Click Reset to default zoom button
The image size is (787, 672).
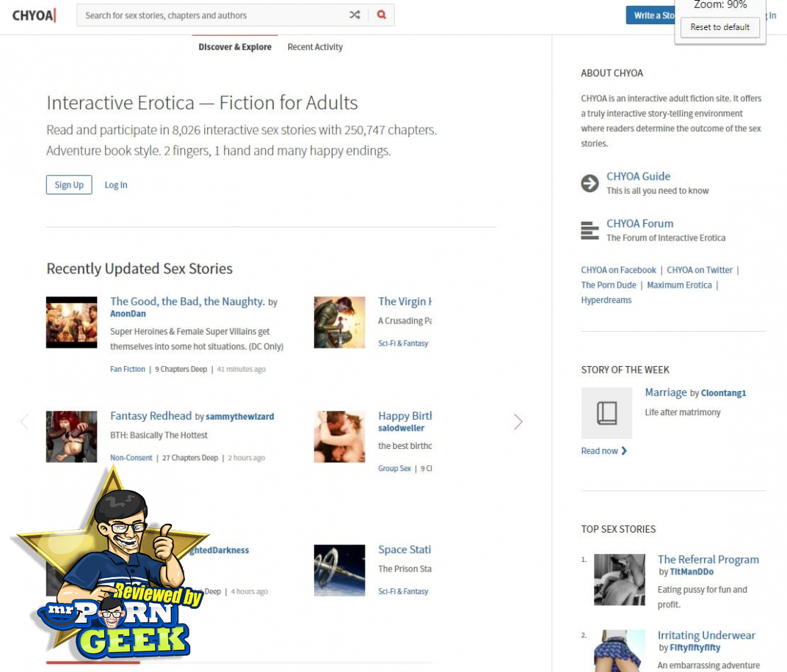(719, 27)
